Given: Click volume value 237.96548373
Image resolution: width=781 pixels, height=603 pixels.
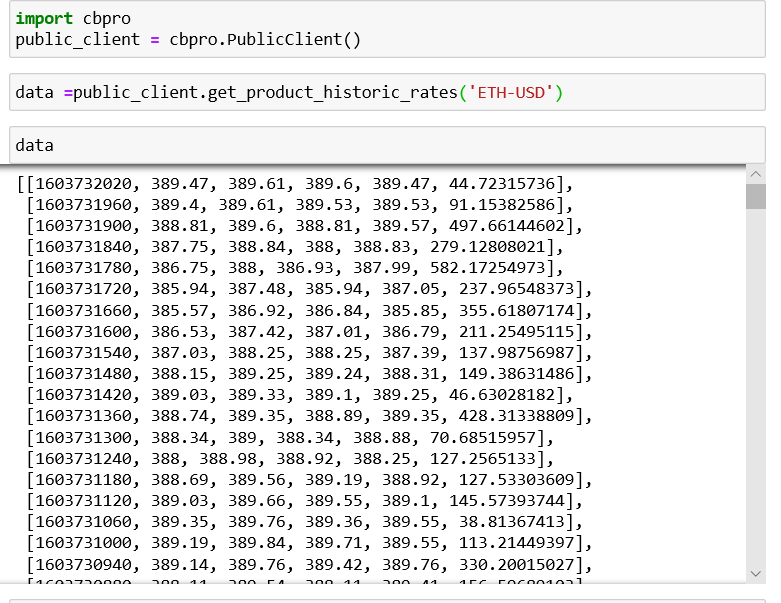Looking at the screenshot, I should click(x=517, y=289).
